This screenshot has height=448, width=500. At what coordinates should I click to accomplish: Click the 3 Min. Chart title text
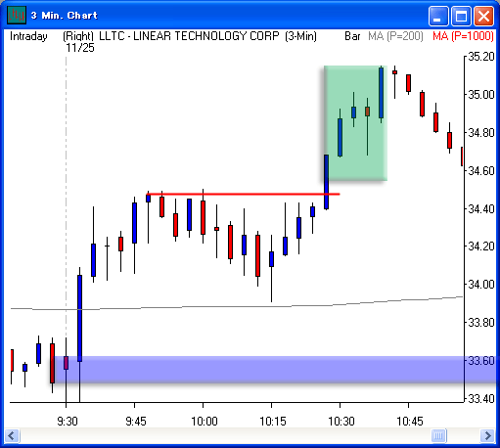coord(65,16)
